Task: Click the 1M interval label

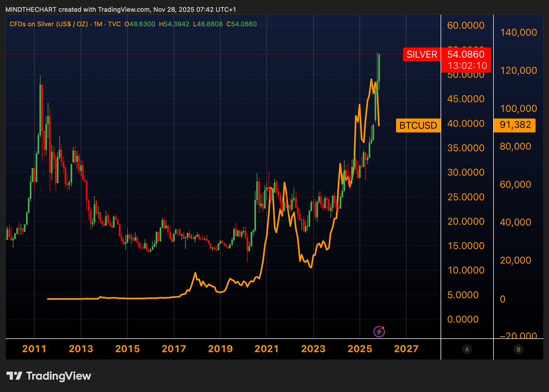Action: 98,24
